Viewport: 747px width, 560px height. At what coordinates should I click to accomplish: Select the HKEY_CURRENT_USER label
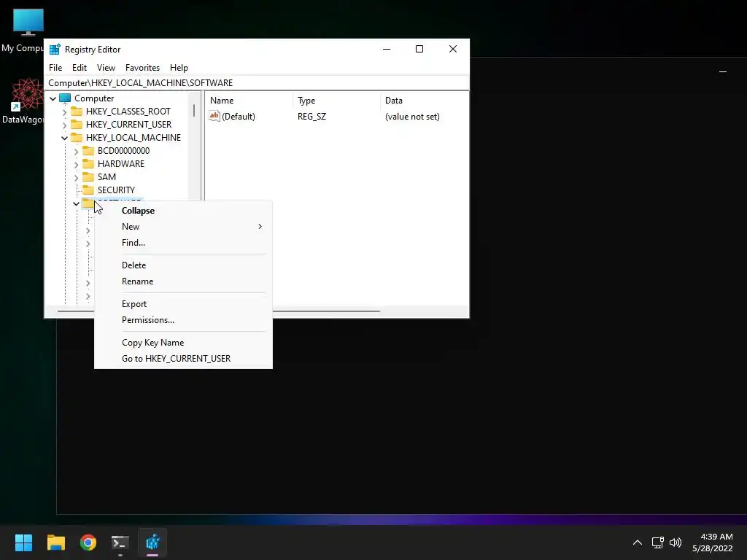[x=128, y=124]
